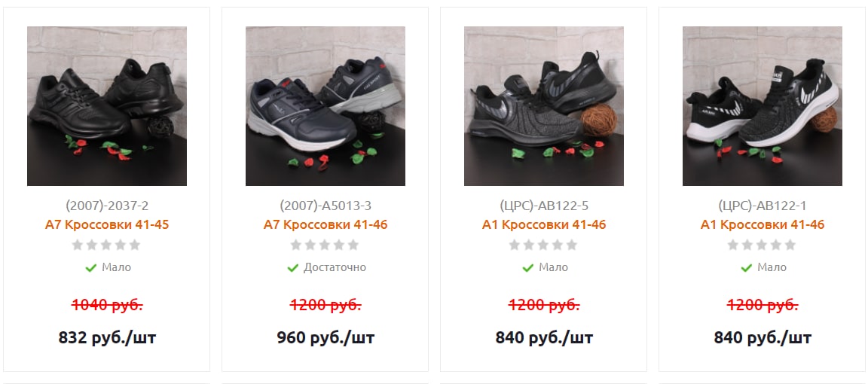Open the black sneakers photo for 2037-2
The height and width of the screenshot is (384, 868).
point(107,105)
